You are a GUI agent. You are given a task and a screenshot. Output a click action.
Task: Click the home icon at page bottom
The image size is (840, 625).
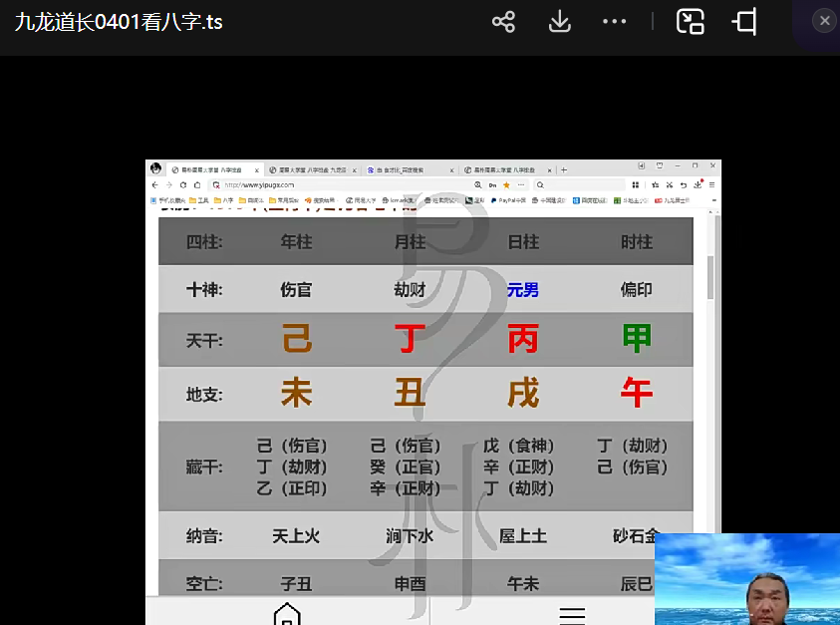(x=287, y=613)
